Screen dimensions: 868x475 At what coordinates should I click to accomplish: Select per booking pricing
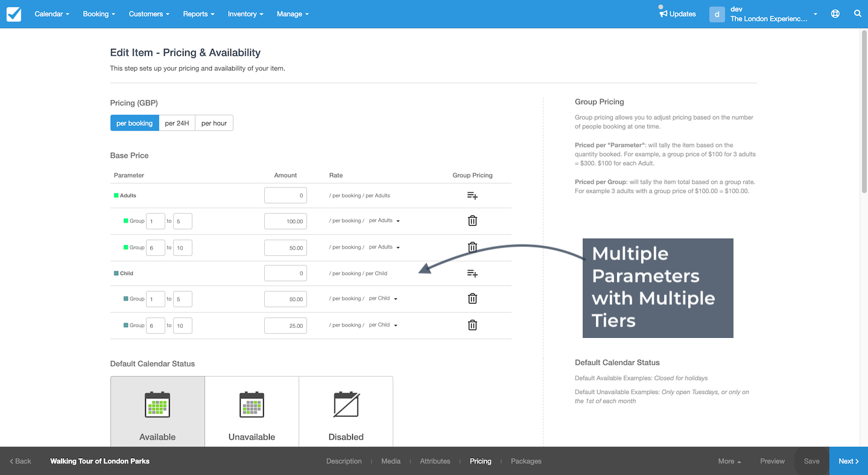(x=135, y=123)
